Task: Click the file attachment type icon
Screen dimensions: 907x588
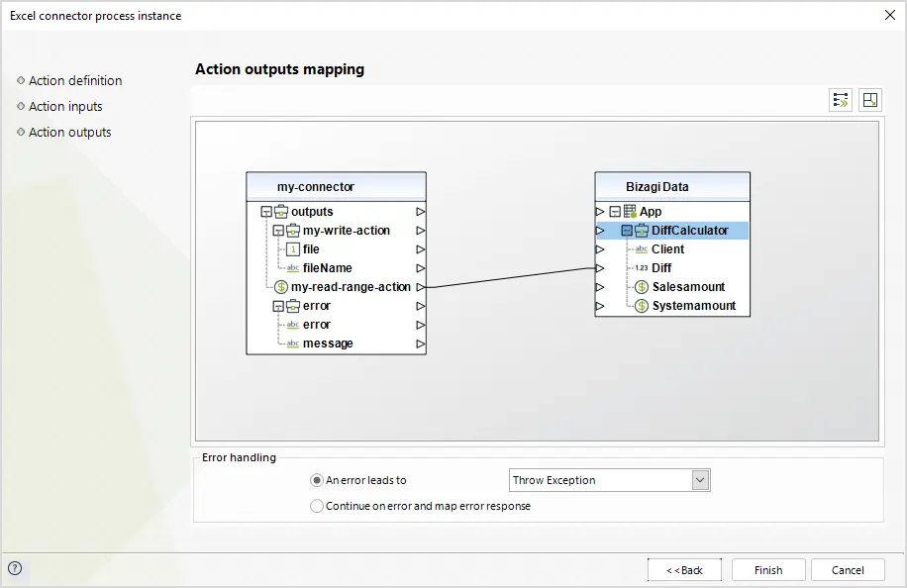Action: click(x=293, y=249)
